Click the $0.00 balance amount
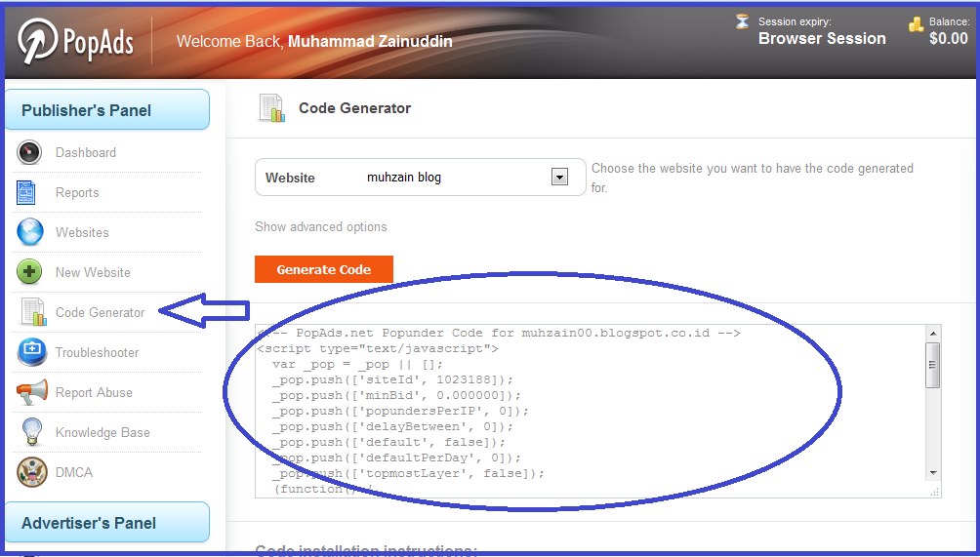 click(949, 39)
